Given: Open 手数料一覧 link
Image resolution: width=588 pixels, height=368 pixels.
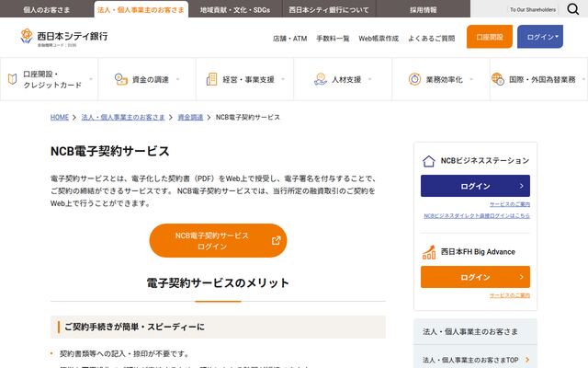Looking at the screenshot, I should [x=333, y=39].
